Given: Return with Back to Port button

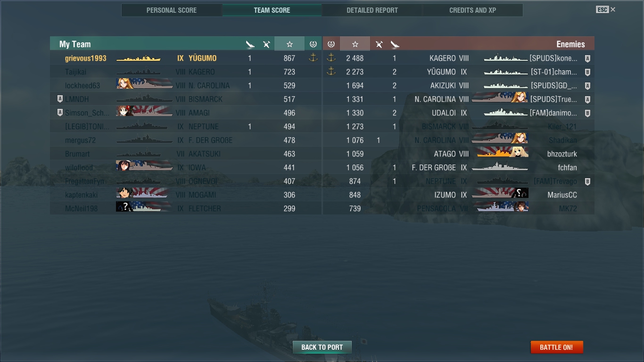Looking at the screenshot, I should 322,347.
